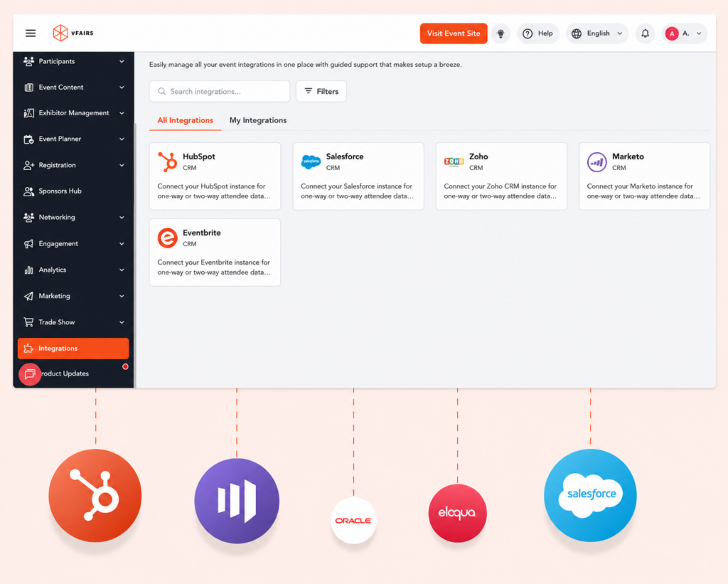Open the English language dropdown

[x=597, y=33]
